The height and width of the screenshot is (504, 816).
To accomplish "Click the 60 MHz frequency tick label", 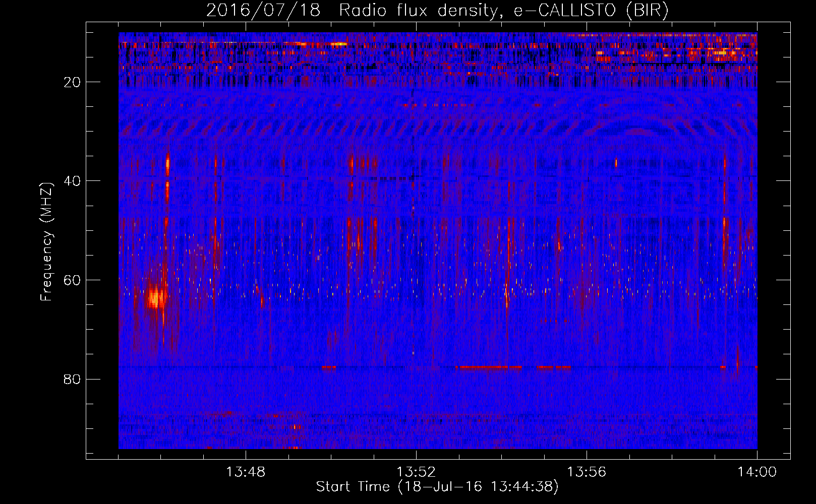I will (x=73, y=280).
